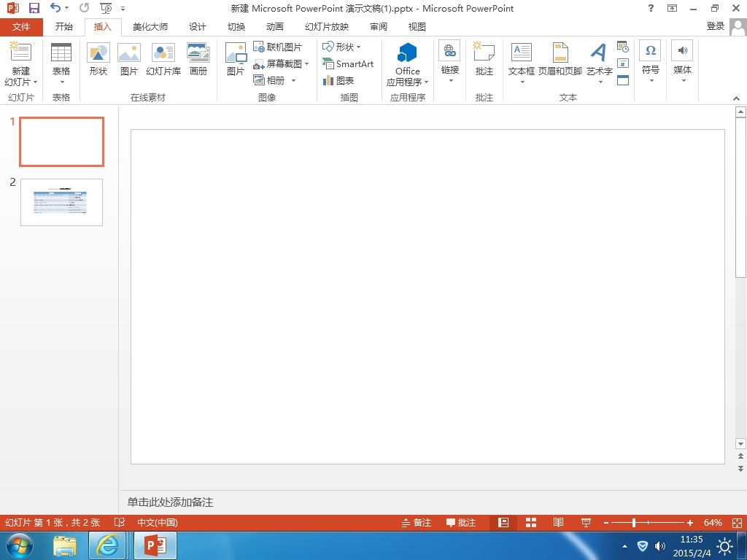Switch to reading view

pos(558,523)
